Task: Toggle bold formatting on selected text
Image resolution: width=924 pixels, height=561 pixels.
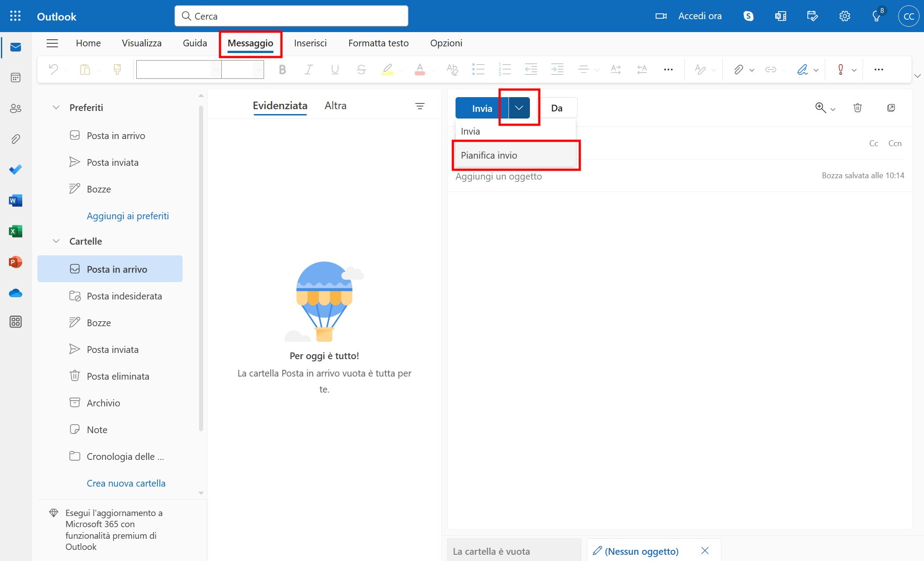Action: click(282, 70)
